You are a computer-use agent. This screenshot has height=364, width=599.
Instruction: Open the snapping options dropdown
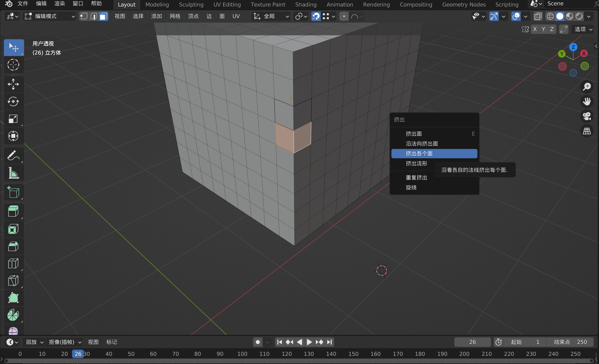tap(329, 16)
